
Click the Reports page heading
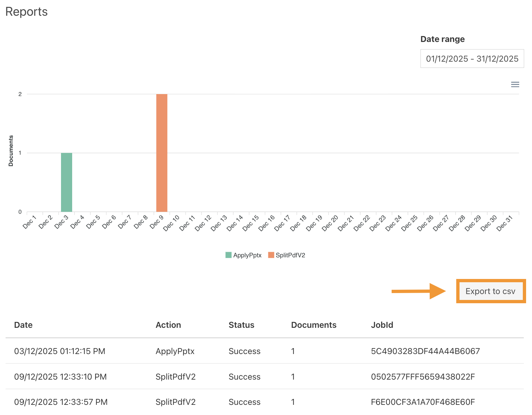click(26, 11)
